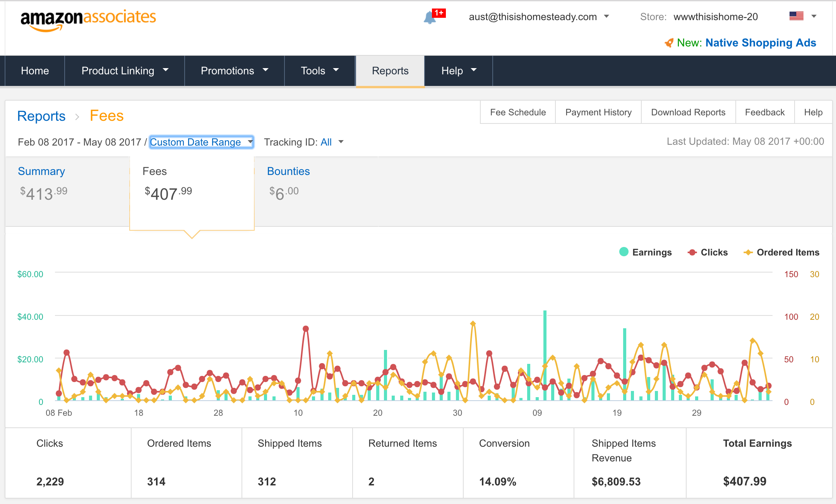The width and height of the screenshot is (836, 504).
Task: Open Payment History
Action: tap(598, 112)
